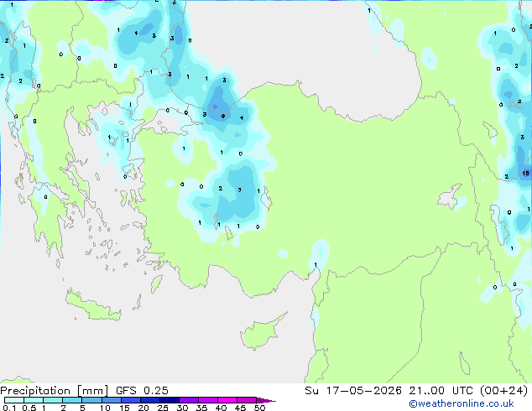Click the 0.5 to 1 mm legend swatch
Viewport: 532px width, 411px height.
(34, 400)
